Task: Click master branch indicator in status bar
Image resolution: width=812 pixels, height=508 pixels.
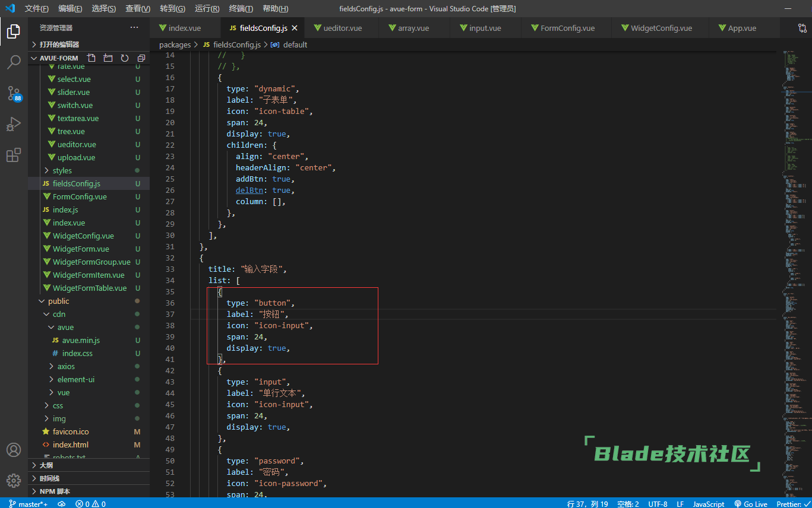Action: tap(28, 504)
